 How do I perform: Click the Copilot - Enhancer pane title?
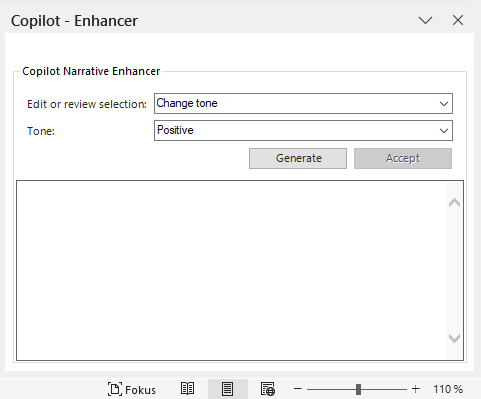click(x=74, y=21)
